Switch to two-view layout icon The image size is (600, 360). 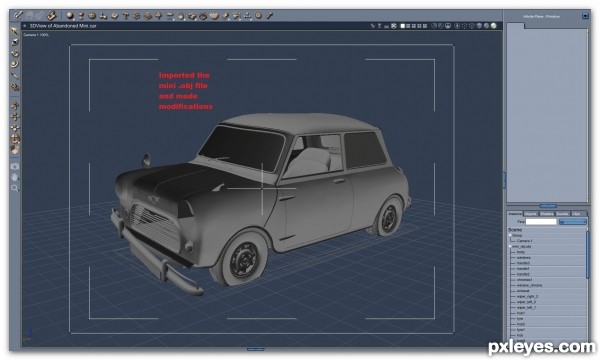(408, 26)
